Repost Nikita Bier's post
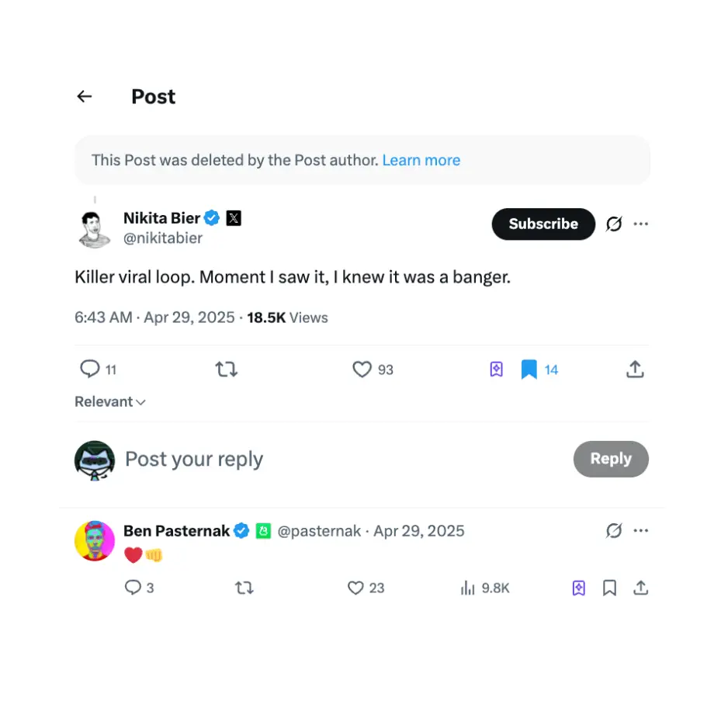Image resolution: width=728 pixels, height=722 pixels. pos(226,370)
